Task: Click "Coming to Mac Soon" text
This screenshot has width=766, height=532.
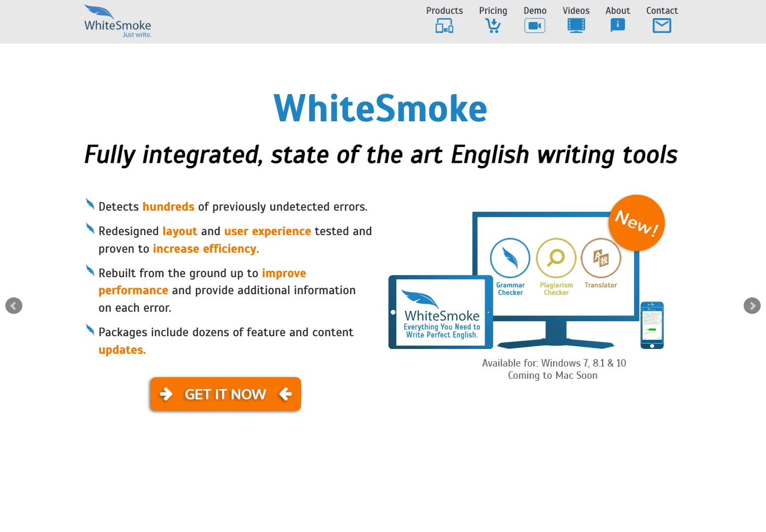Action: [x=553, y=376]
